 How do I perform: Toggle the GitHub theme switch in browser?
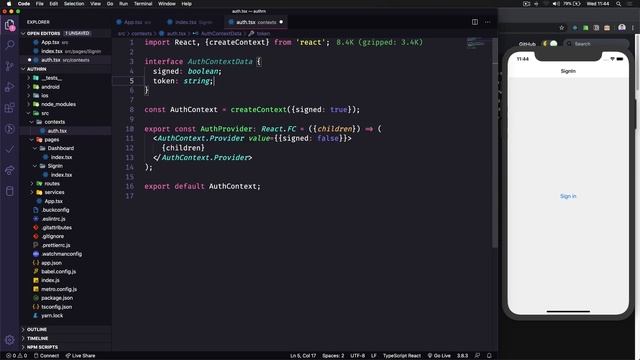[x=549, y=44]
